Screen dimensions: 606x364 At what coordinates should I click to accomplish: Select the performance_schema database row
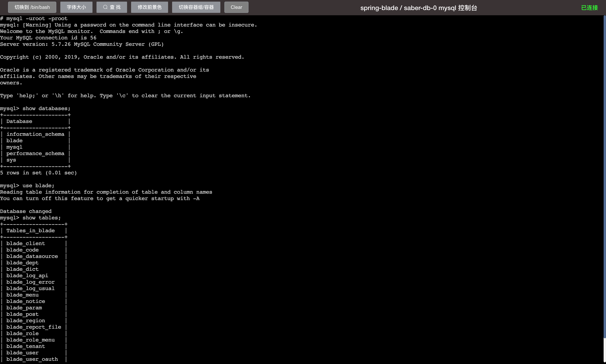[35, 153]
